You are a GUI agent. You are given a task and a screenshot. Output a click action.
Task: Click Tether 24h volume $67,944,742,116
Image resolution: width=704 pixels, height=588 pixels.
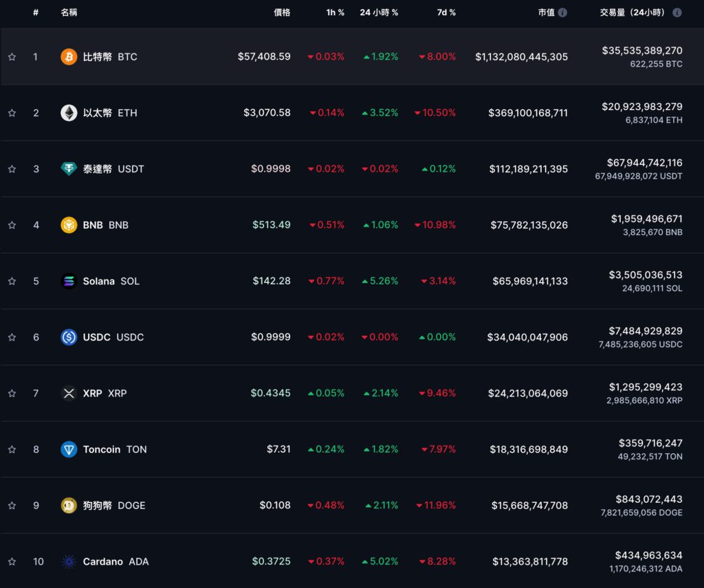click(x=645, y=163)
